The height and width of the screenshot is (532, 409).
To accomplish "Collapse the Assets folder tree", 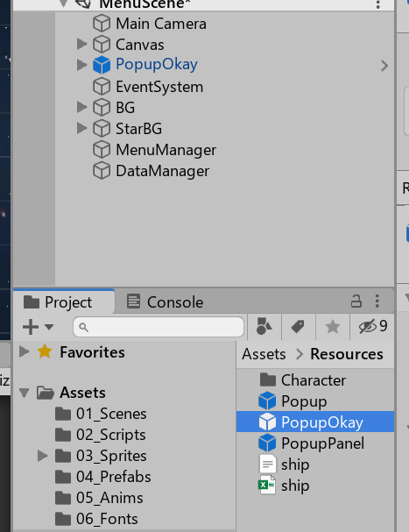I will point(24,393).
